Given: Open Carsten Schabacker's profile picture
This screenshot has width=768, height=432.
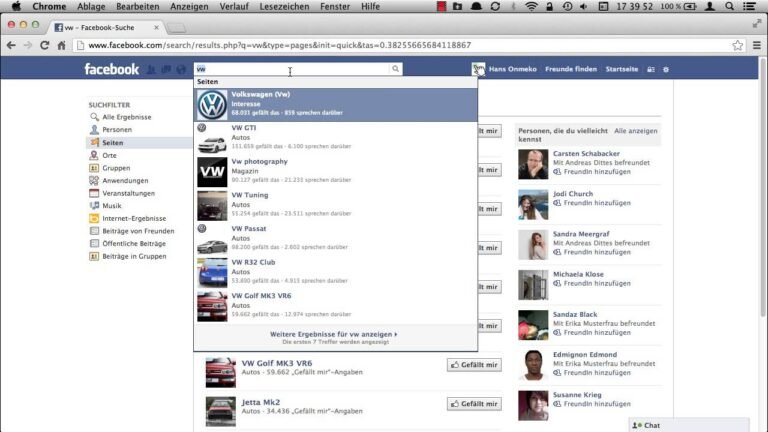Looking at the screenshot, I should (x=532, y=165).
